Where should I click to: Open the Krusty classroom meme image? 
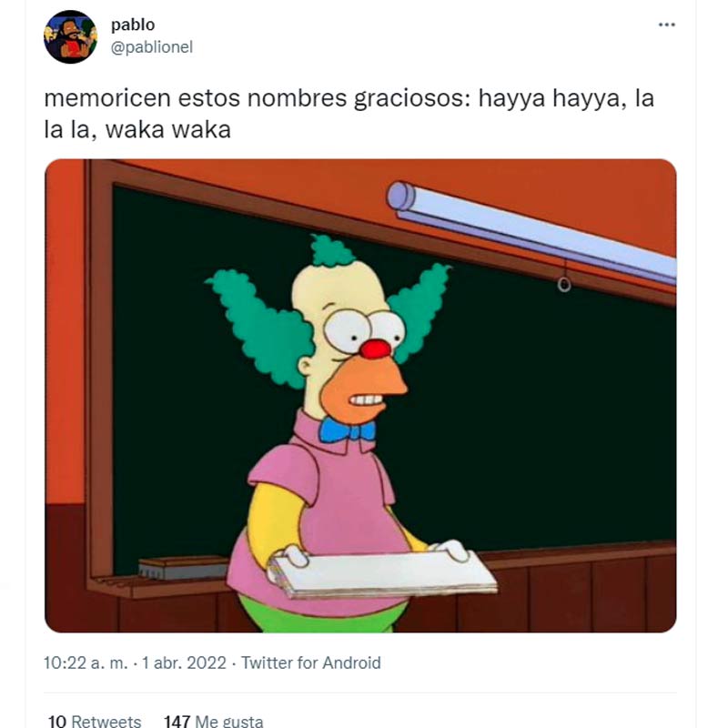coord(360,396)
